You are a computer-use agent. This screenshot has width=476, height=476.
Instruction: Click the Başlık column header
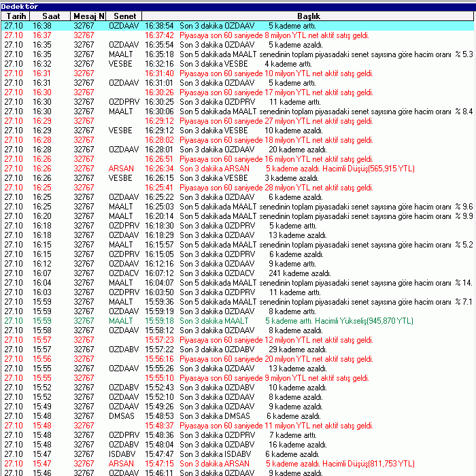pyautogui.click(x=308, y=15)
